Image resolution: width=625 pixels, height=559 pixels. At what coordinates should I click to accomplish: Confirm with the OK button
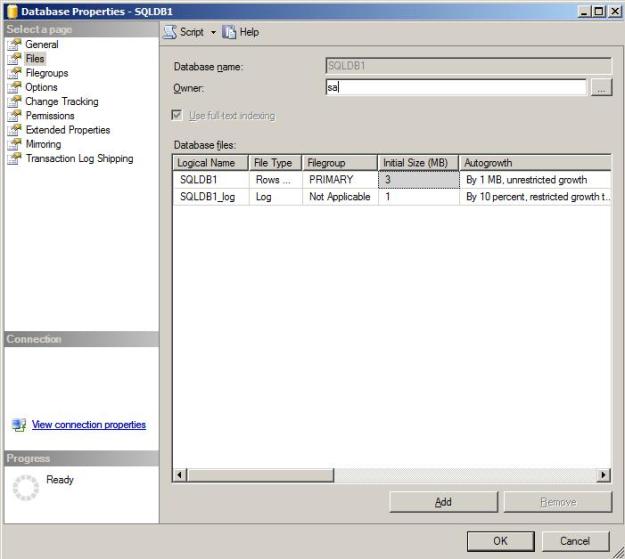click(500, 541)
